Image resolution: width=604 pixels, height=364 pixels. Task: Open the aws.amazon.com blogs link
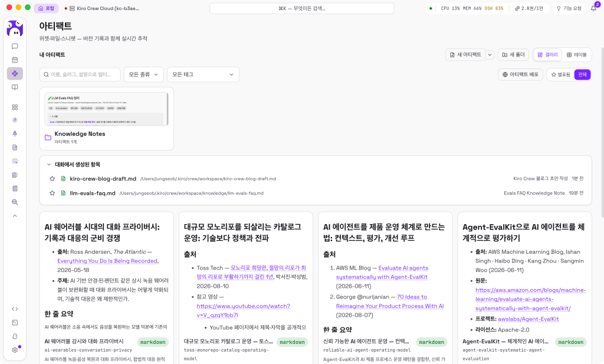pos(530,299)
